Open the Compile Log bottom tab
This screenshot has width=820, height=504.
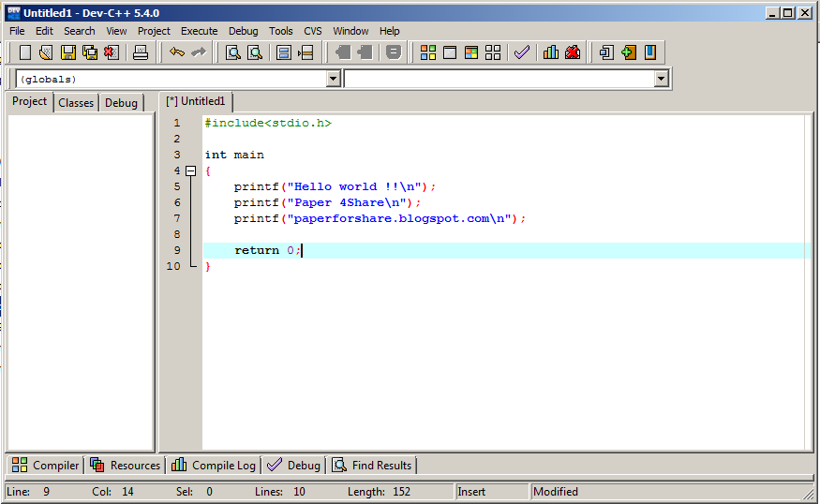(x=213, y=465)
